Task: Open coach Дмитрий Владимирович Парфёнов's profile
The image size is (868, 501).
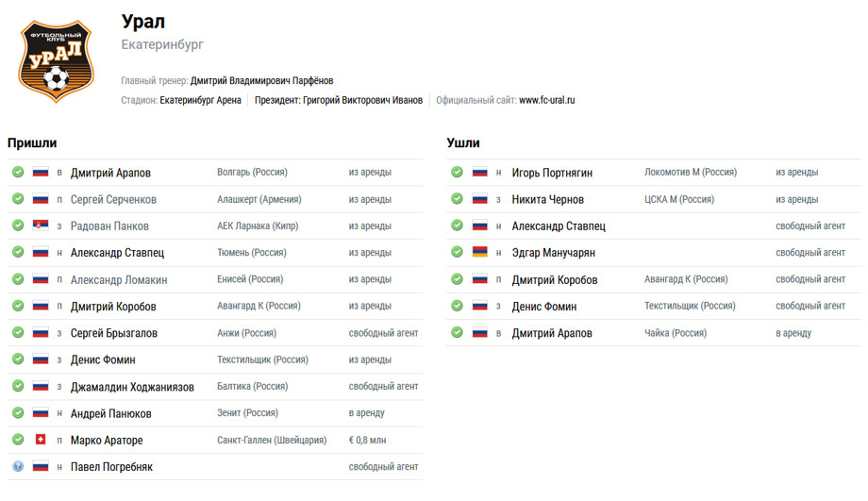Action: coord(262,81)
